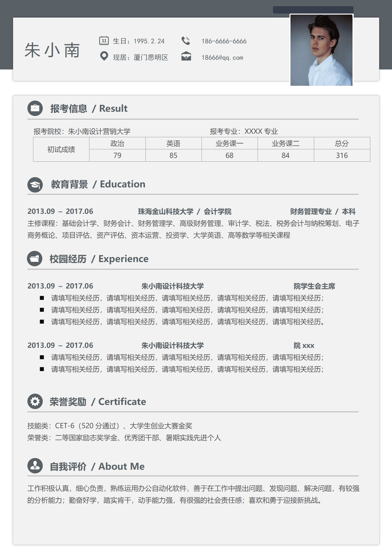Click the gear icon beside 荣誉奖励
Screen dimensions: 392x555
coord(35,401)
